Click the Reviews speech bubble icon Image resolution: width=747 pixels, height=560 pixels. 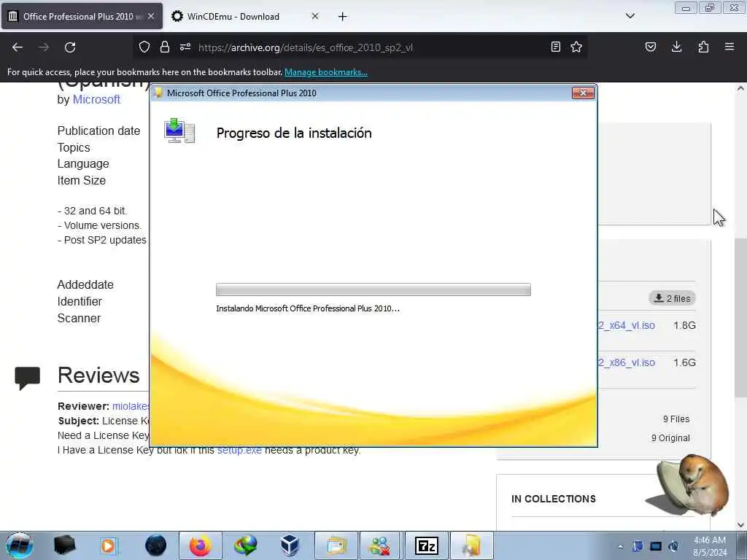[27, 378]
